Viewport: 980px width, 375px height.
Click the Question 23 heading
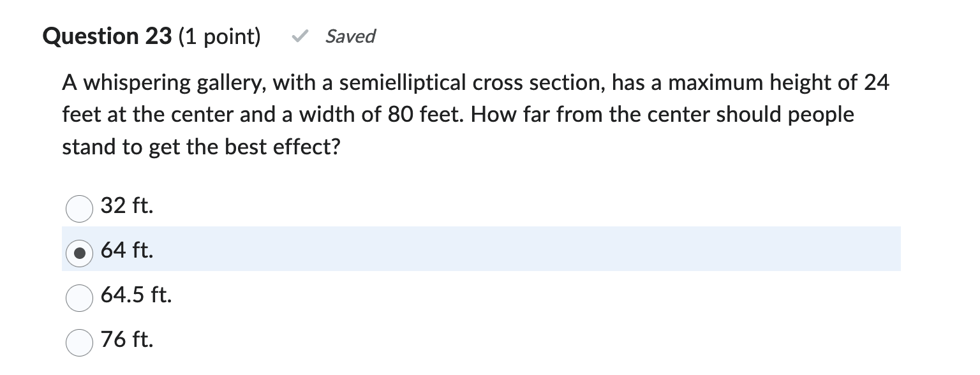102,36
